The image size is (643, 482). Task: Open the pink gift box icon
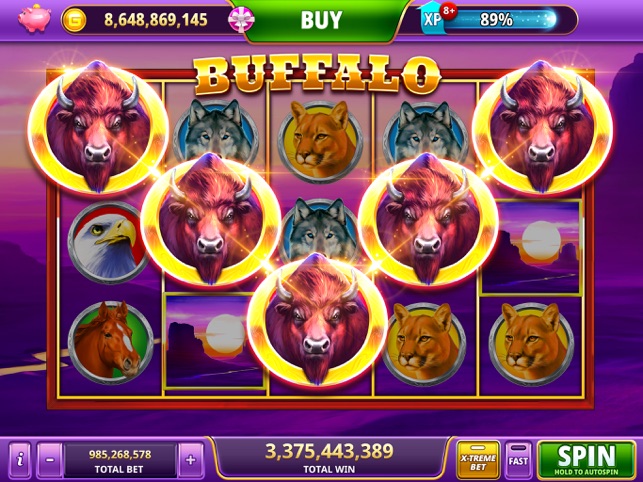click(x=241, y=19)
